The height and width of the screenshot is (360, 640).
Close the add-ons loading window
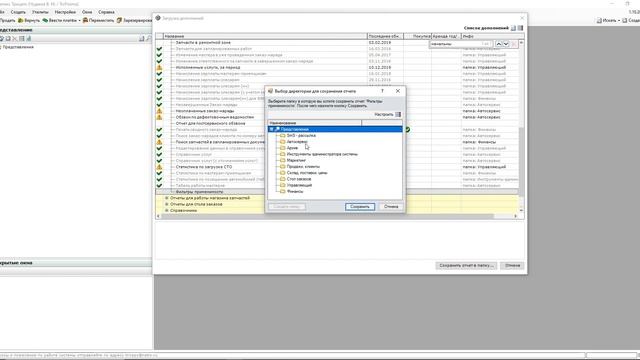(522, 18)
